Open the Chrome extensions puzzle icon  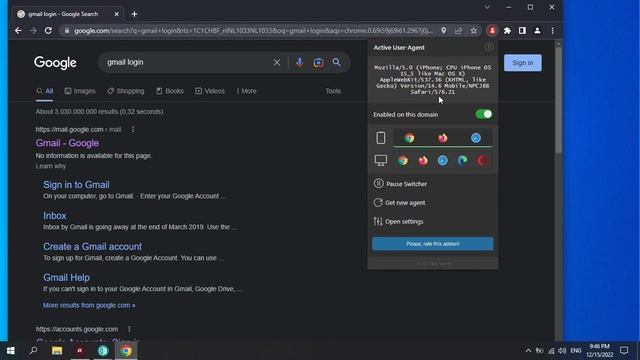pos(507,31)
